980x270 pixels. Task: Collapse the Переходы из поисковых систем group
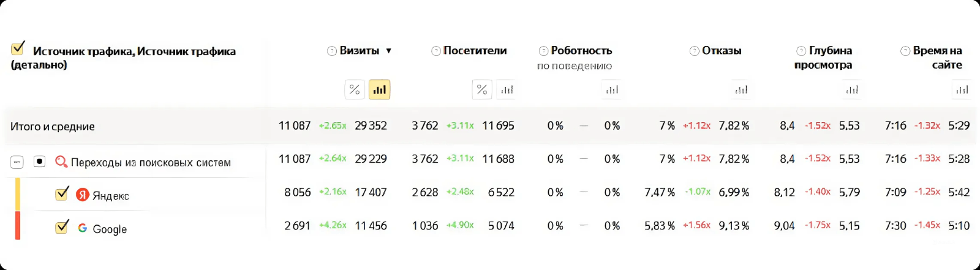click(17, 162)
